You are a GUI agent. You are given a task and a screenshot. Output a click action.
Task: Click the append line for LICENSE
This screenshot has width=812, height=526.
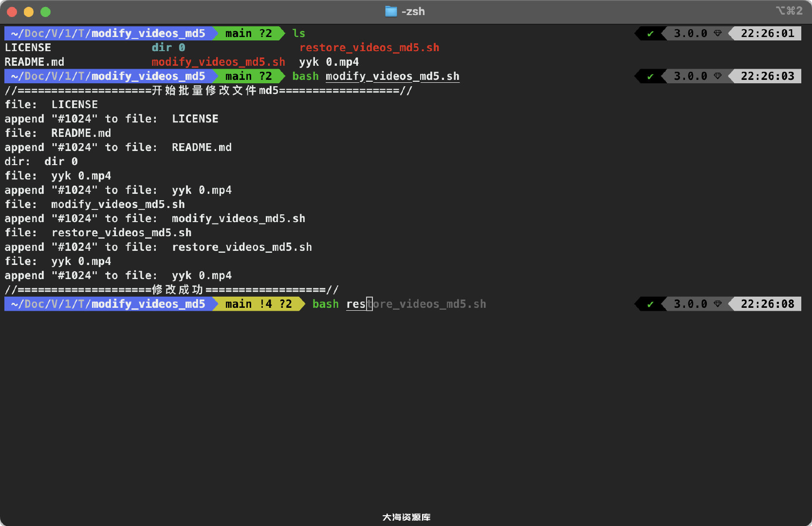click(x=111, y=119)
